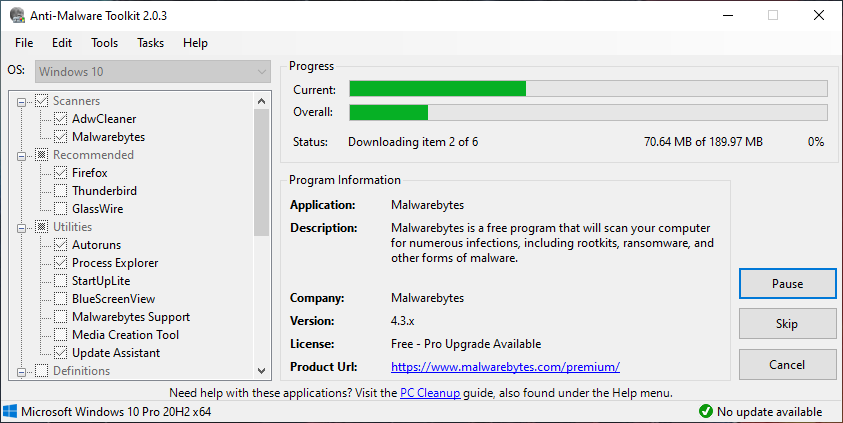This screenshot has height=423, width=843.
Task: Click the Windows logo in status bar
Action: click(10, 412)
